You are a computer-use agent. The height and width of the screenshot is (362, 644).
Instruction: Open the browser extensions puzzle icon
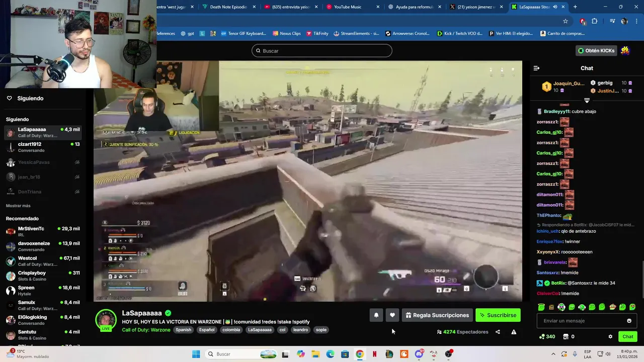pyautogui.click(x=595, y=21)
